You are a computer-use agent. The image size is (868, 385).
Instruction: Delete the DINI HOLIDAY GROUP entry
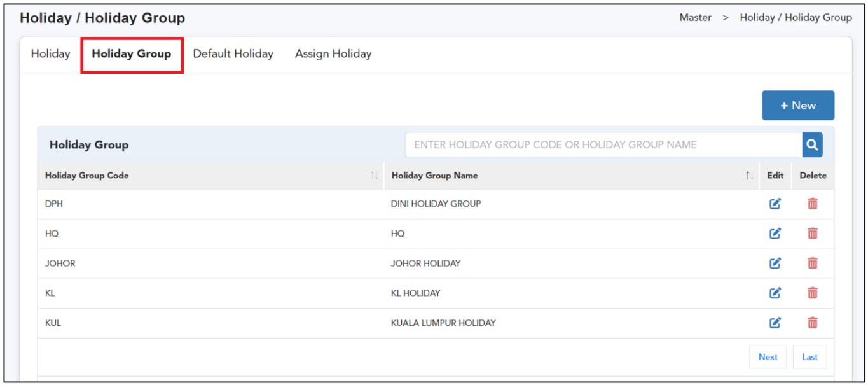tap(812, 204)
